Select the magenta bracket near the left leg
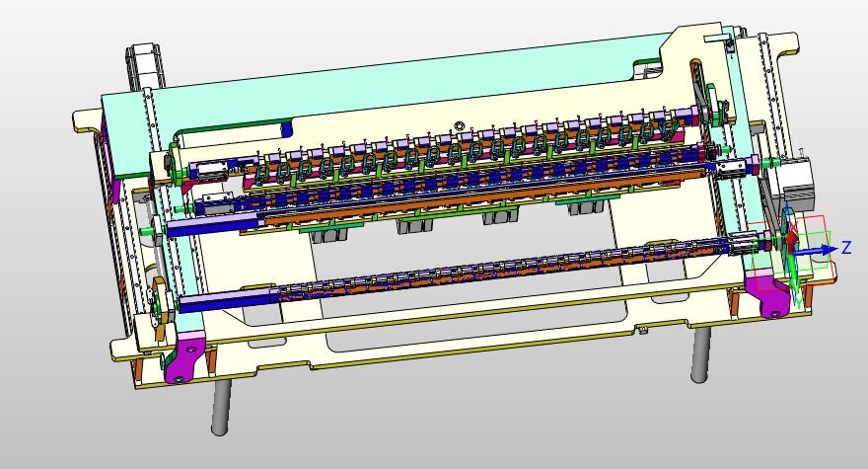The image size is (868, 469). coord(184,357)
